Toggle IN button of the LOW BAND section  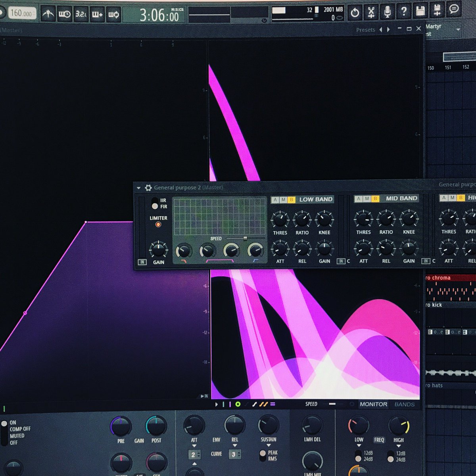341,261
